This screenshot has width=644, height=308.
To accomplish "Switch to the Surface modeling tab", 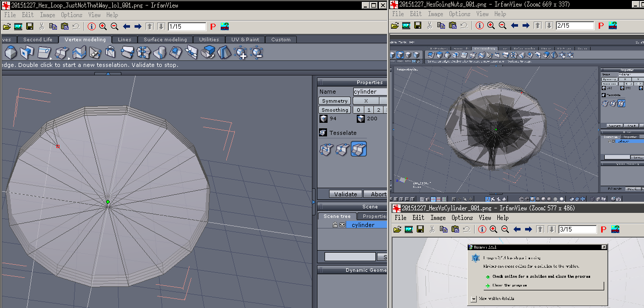I will point(165,39).
